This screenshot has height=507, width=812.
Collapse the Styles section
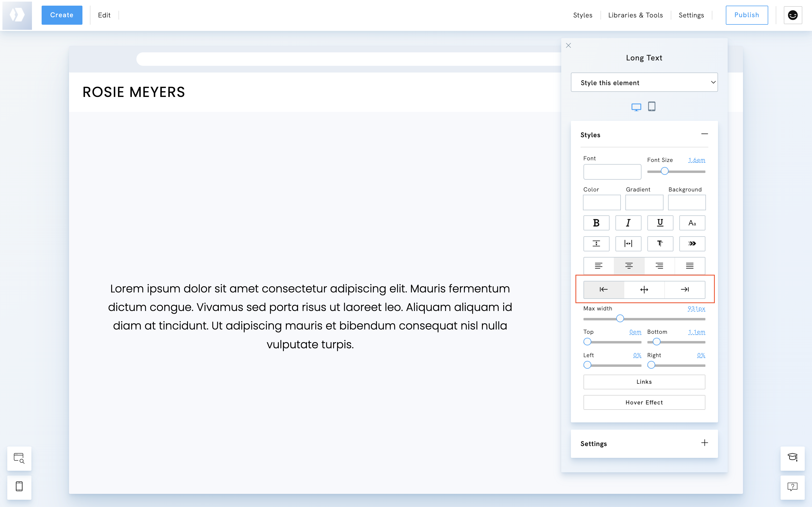pyautogui.click(x=704, y=134)
